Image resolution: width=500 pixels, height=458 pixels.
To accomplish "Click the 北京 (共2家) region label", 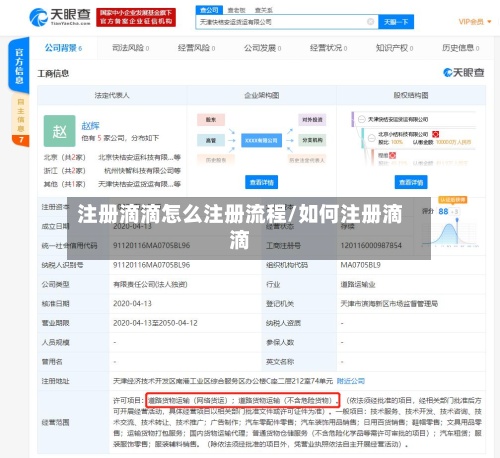I will click(x=65, y=157).
